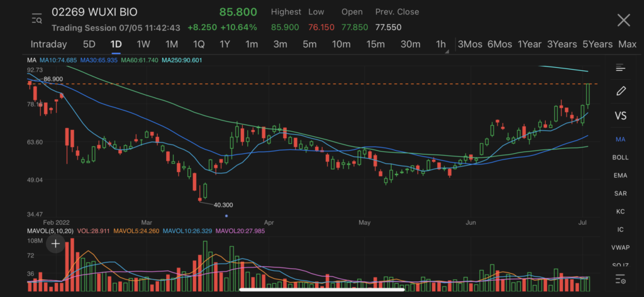The image size is (644, 297).
Task: Tap the Low value 76.150
Action: [x=321, y=28]
